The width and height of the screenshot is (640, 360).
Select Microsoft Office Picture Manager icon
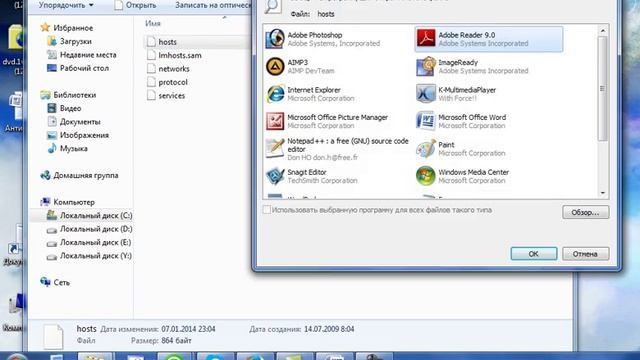click(275, 121)
